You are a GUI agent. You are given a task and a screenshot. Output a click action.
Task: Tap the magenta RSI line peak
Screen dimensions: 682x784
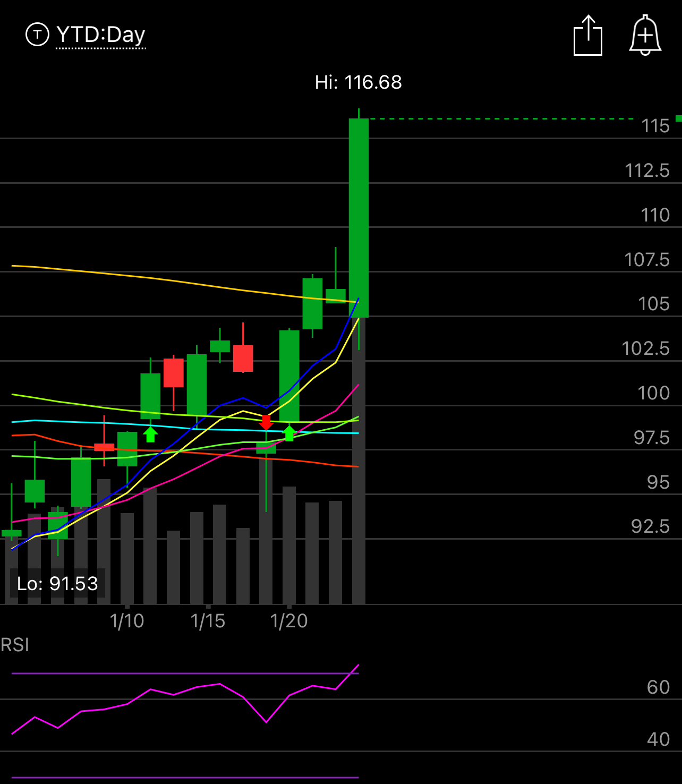pos(358,665)
